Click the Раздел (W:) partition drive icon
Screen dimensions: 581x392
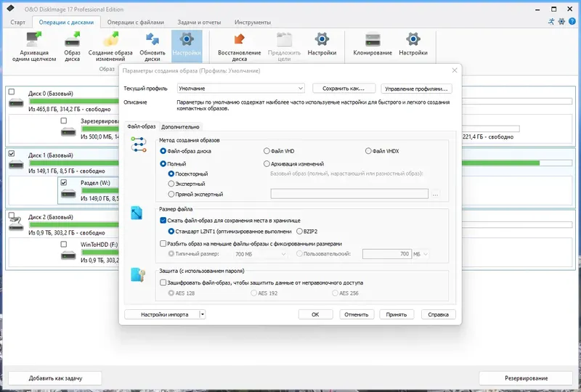68,193
